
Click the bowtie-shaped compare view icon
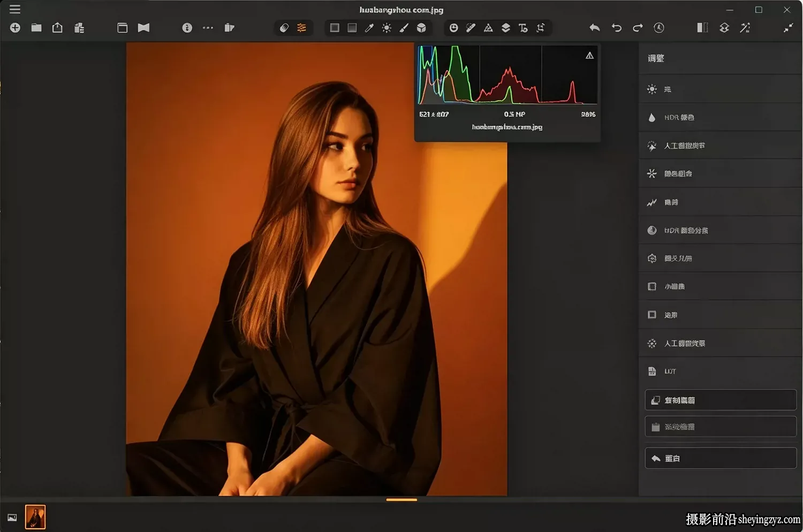pyautogui.click(x=143, y=28)
